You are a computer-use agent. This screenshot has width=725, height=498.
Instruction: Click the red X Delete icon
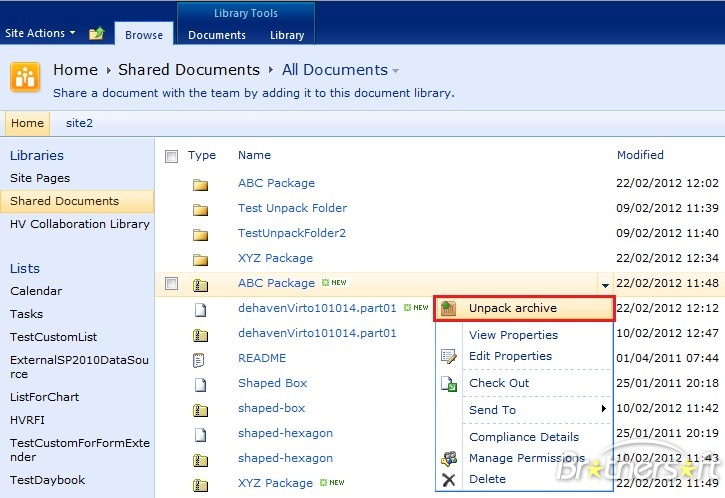coord(449,479)
